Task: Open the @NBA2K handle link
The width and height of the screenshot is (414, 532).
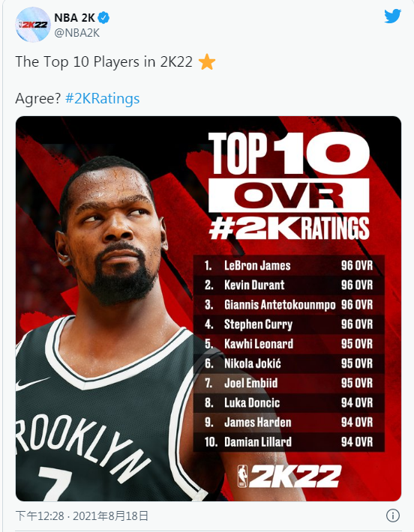Action: coord(77,33)
